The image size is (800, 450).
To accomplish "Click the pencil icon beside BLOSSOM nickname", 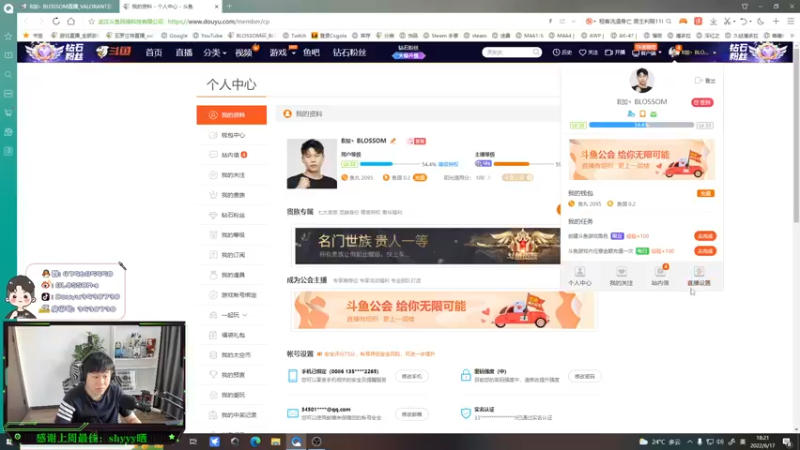I will 393,141.
